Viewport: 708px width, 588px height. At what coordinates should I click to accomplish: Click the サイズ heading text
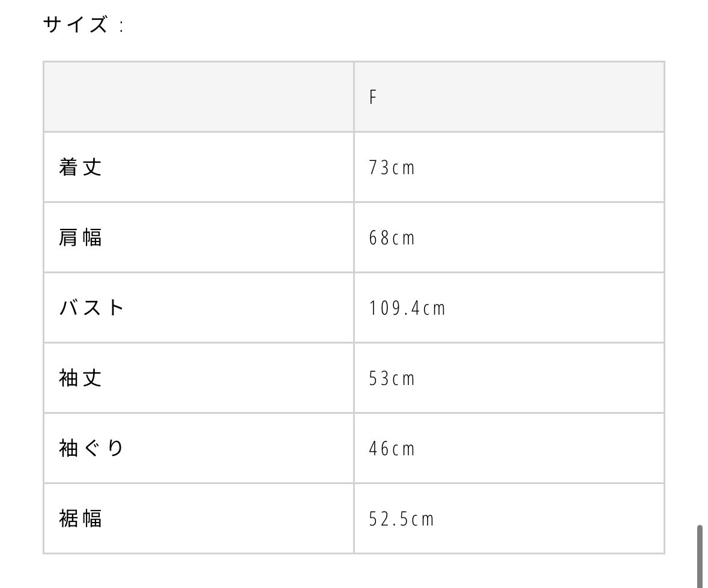pos(76,26)
